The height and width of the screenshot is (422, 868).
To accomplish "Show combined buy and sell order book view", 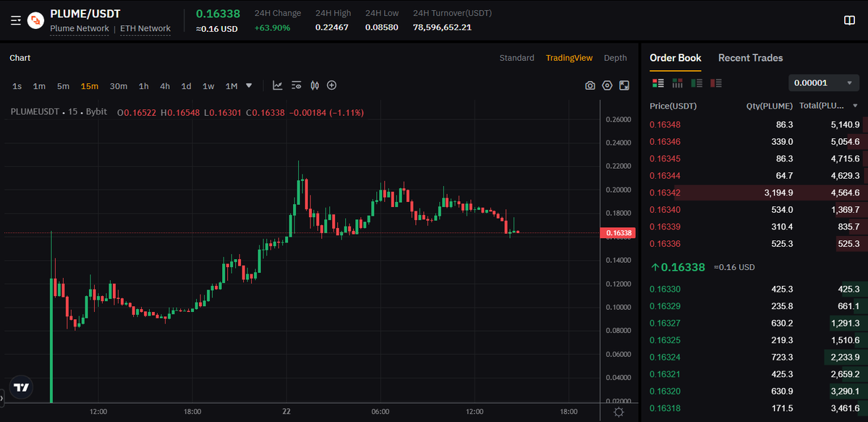I will click(x=658, y=83).
